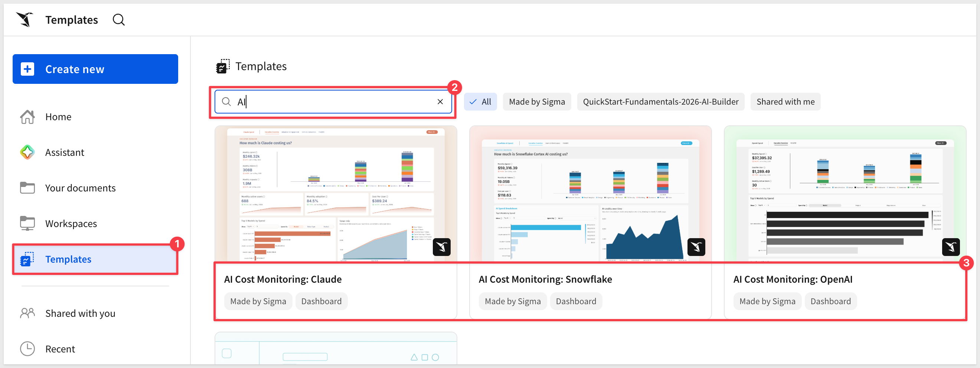Click into the template search field
980x368 pixels.
pyautogui.click(x=333, y=102)
